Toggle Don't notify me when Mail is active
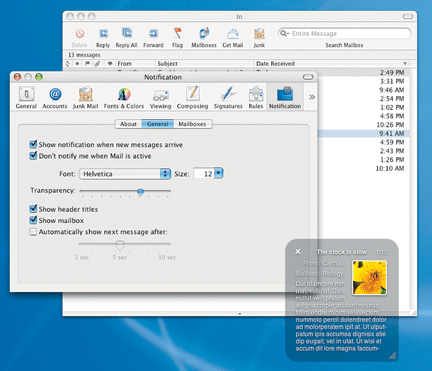Image resolution: width=432 pixels, height=371 pixels. 33,156
